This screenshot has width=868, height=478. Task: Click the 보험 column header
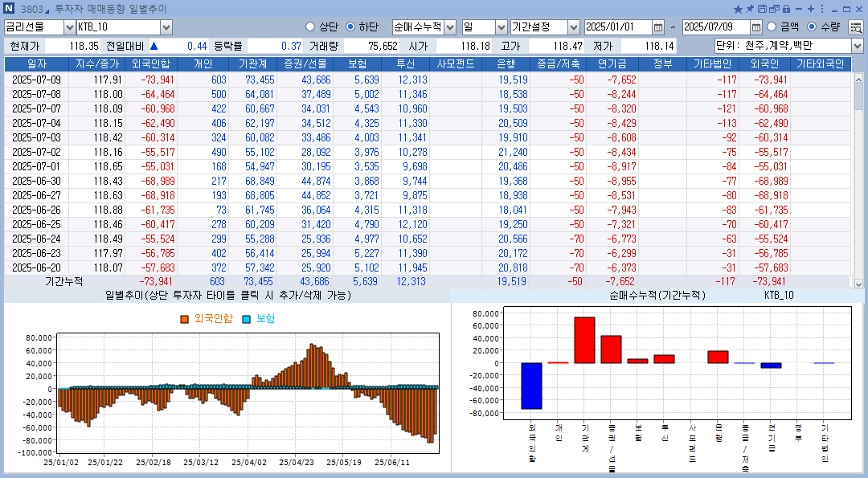pyautogui.click(x=357, y=64)
